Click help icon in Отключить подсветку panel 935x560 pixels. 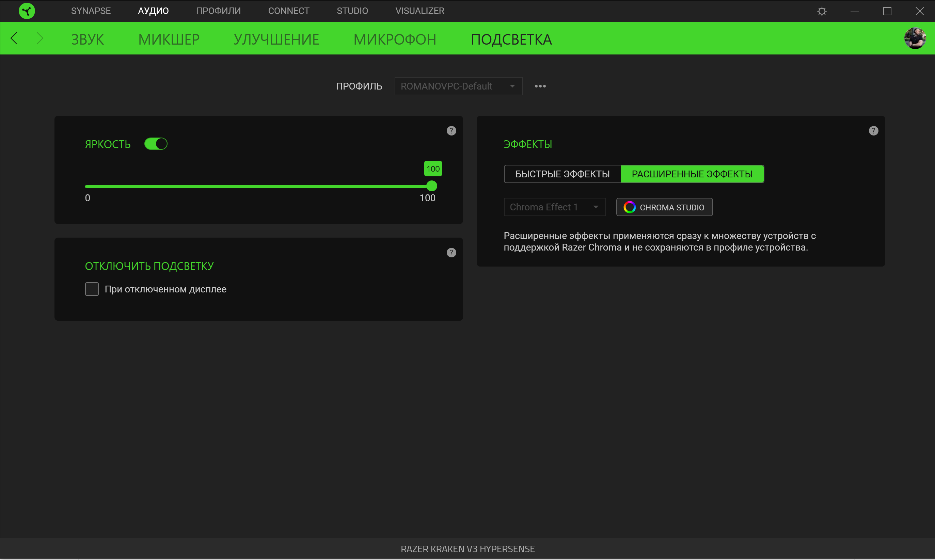click(x=451, y=253)
